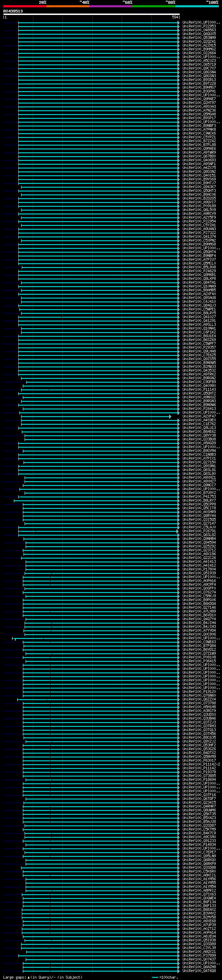Select the UniRef100_O65719 label

click(x=199, y=65)
